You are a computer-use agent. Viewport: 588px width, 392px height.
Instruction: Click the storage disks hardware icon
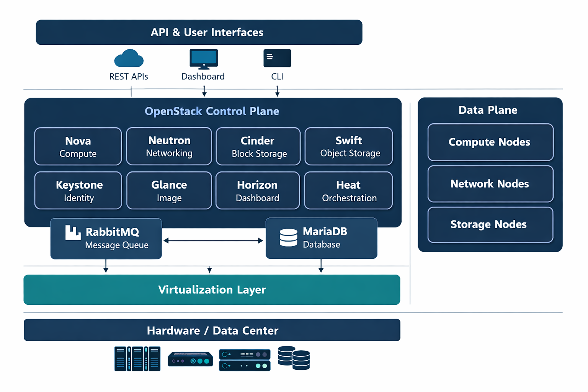[294, 358]
